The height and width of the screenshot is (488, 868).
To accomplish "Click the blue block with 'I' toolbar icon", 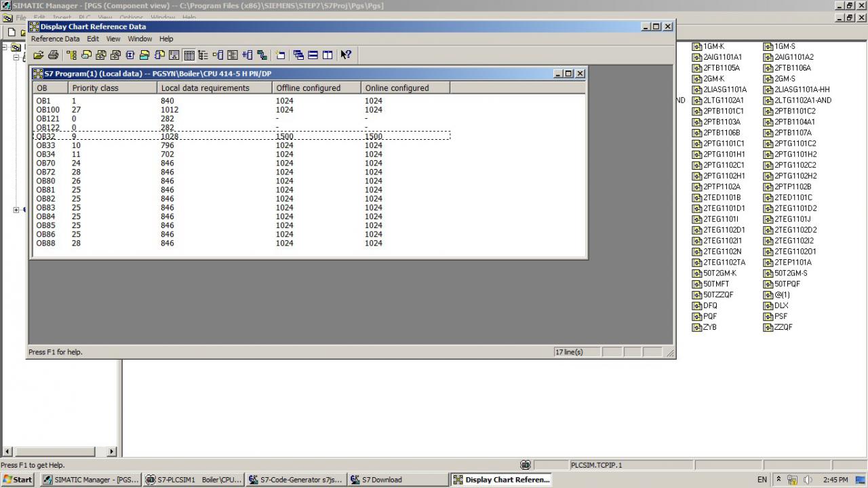I will point(130,55).
